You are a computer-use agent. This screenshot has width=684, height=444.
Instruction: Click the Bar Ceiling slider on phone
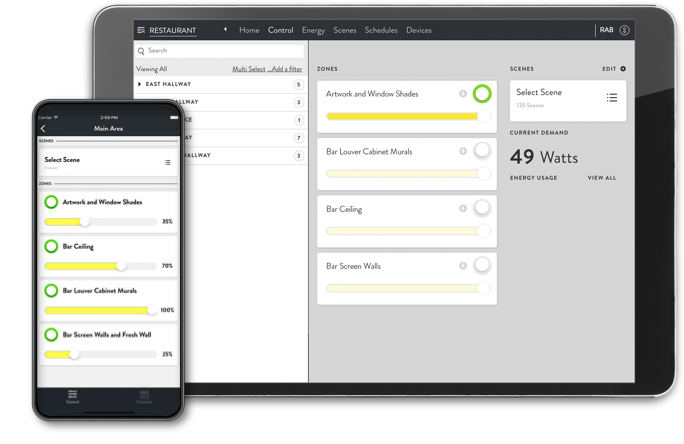100,266
